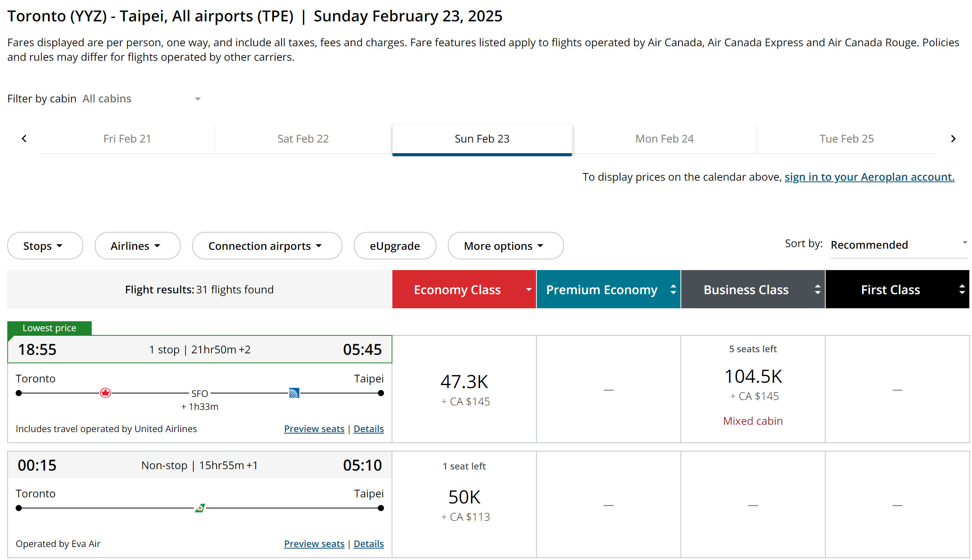Viewport: 972px width, 560px height.
Task: Select Fri Feb 21 date tab
Action: (x=127, y=138)
